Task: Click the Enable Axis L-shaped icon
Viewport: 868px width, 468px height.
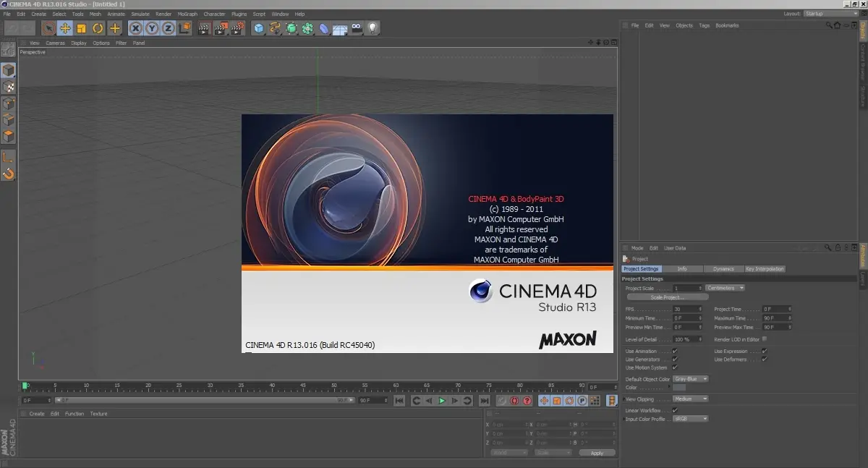Action: click(8, 157)
